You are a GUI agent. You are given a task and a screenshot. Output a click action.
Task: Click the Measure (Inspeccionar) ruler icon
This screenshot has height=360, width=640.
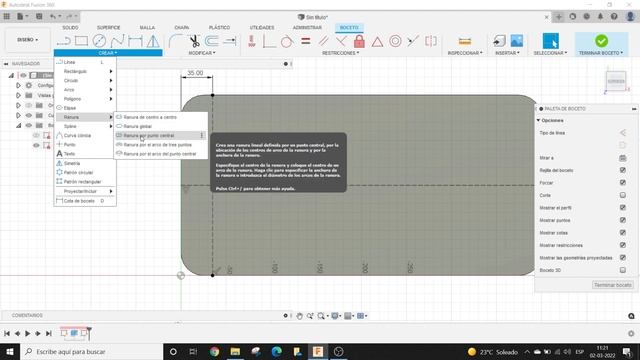[465, 41]
